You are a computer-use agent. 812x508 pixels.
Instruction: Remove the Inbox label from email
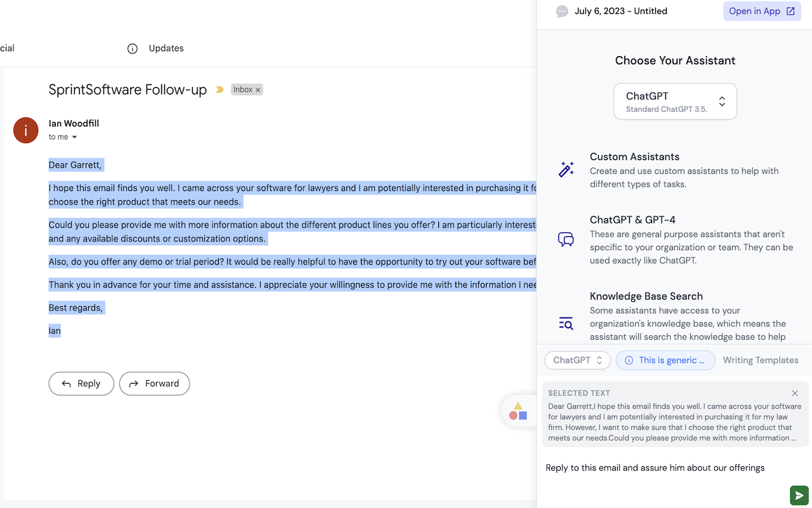coord(258,90)
